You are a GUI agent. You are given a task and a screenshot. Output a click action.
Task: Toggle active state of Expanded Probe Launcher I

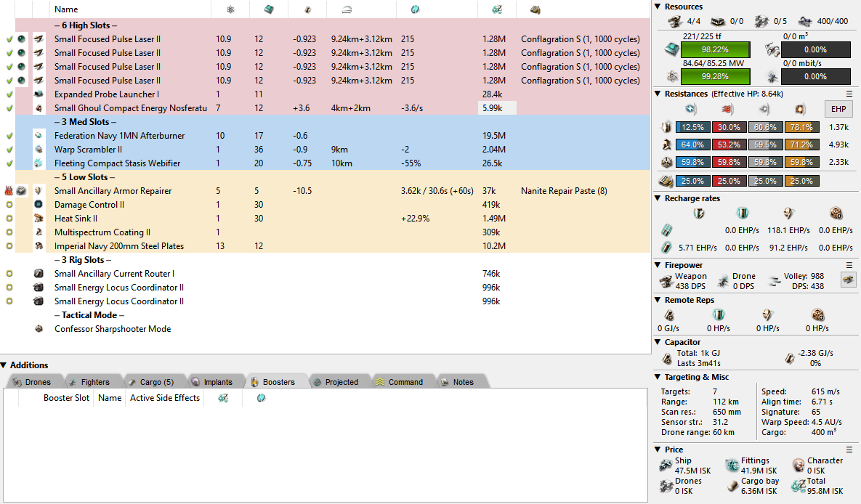9,94
